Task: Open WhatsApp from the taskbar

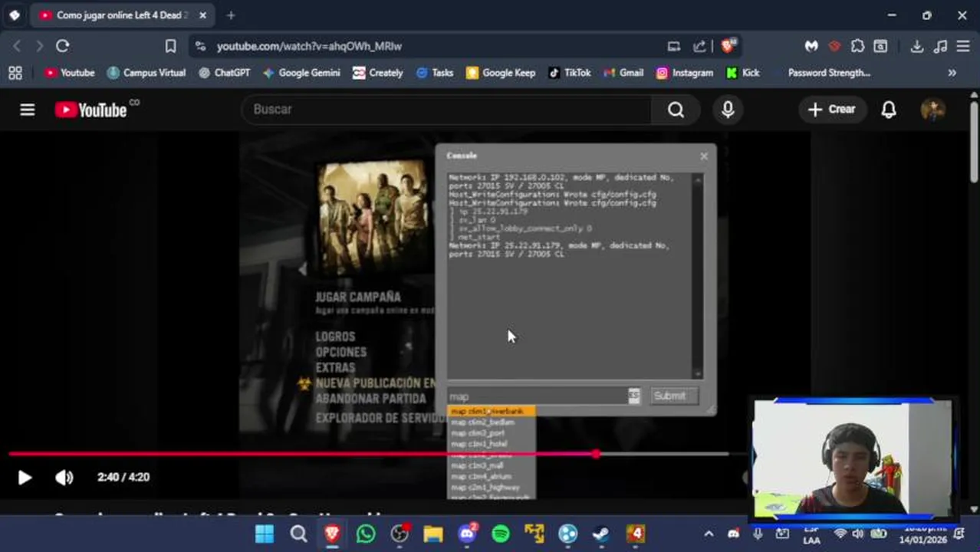Action: (366, 534)
